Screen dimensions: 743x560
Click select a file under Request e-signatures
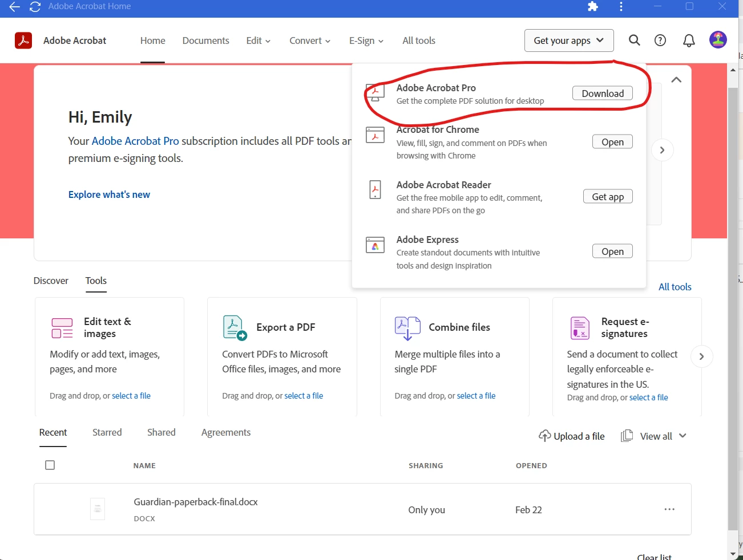648,397
